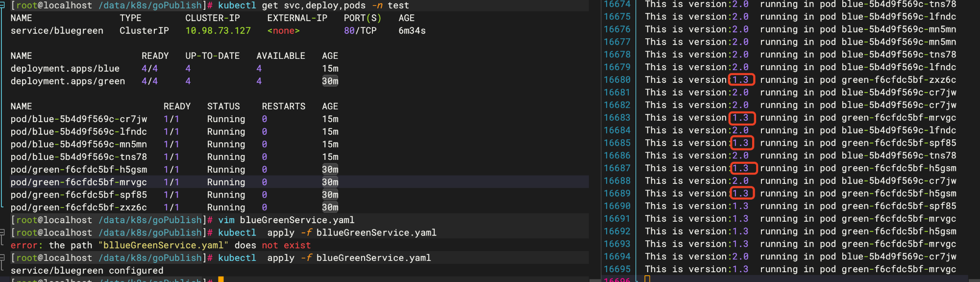This screenshot has width=980, height=282.
Task: Select pod/green-f6cfdc5bf-h5gsm in pod list
Action: (x=79, y=170)
